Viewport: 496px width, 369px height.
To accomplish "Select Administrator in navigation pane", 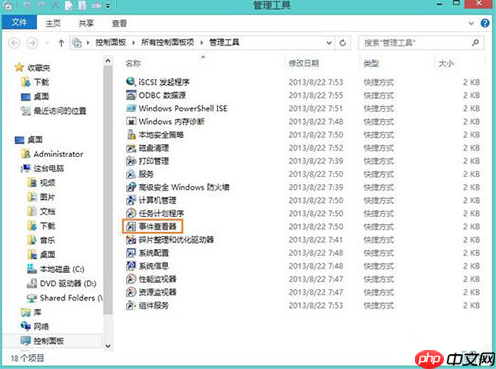I will point(58,154).
